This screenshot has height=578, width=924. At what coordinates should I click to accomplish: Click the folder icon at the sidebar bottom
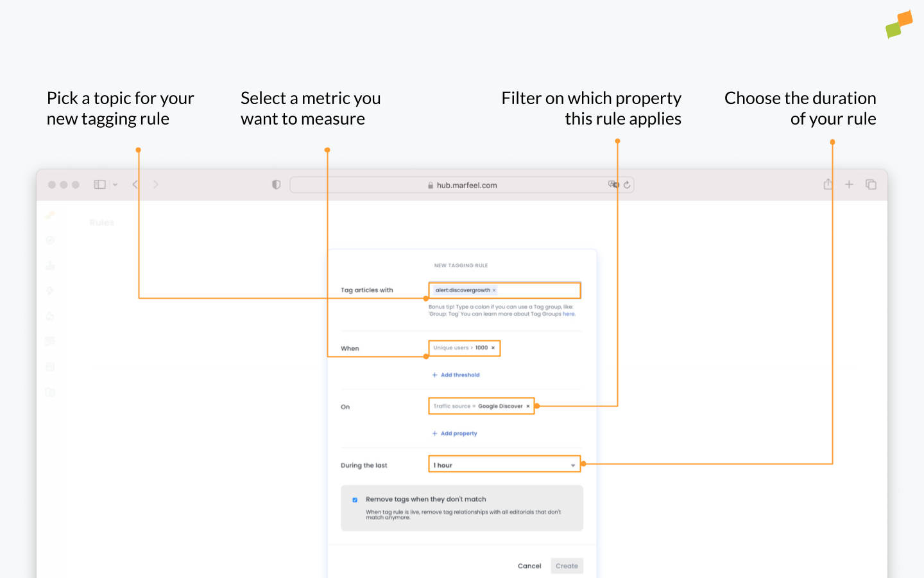click(50, 392)
